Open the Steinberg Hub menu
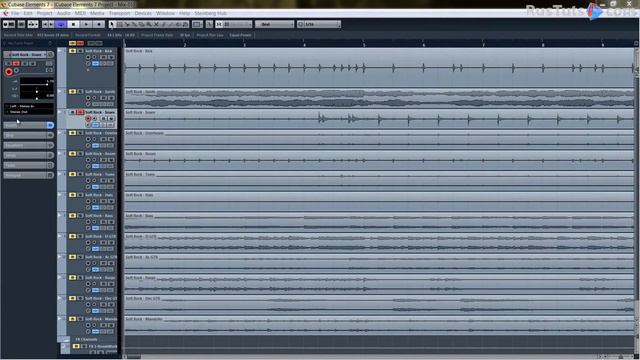This screenshot has height=360, width=640. tap(211, 13)
